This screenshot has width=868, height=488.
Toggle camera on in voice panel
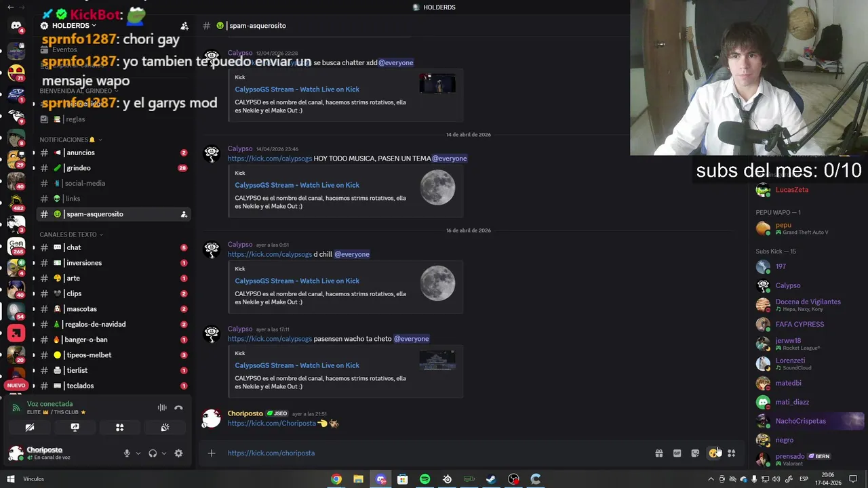(x=30, y=428)
